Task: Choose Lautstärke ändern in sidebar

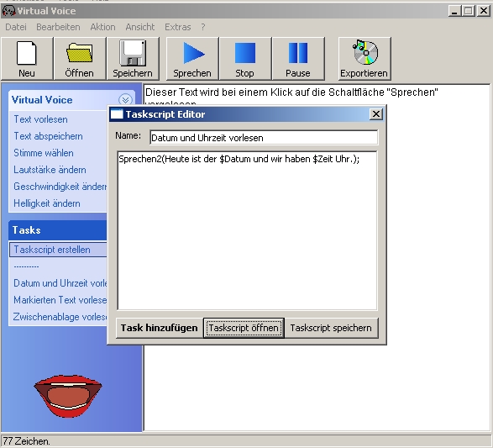Action: [50, 170]
